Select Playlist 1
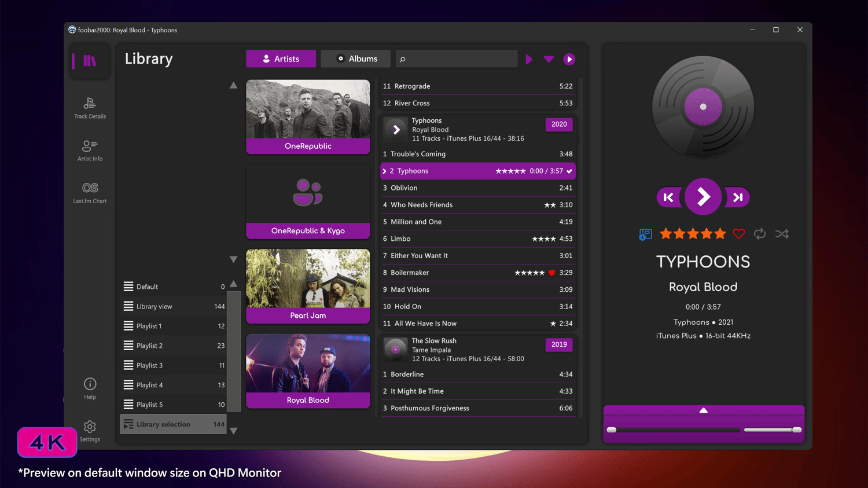 (x=174, y=326)
